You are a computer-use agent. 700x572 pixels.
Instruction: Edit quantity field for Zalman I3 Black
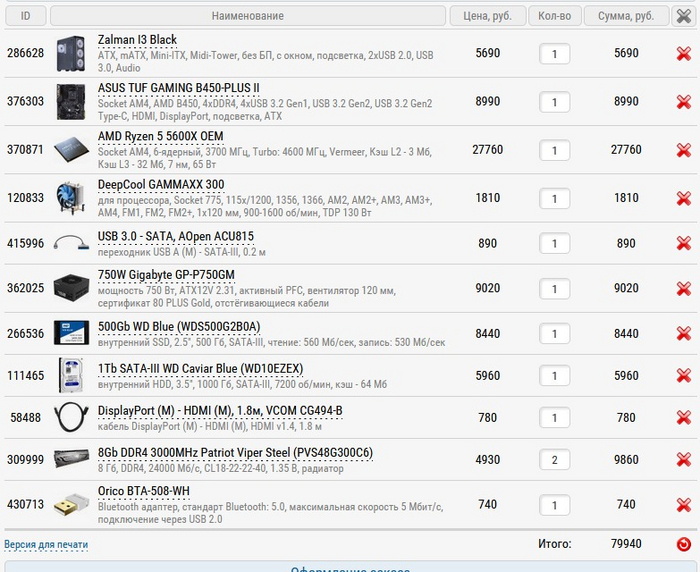click(x=554, y=54)
